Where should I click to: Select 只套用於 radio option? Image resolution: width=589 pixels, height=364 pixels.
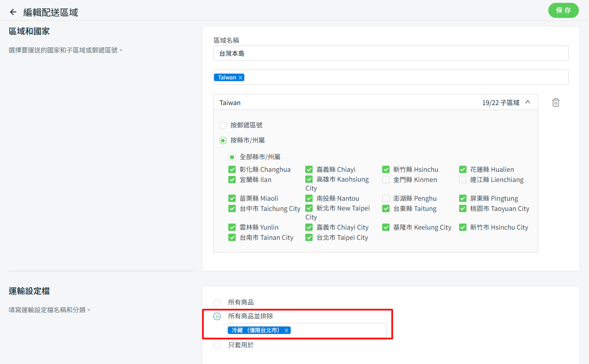pos(217,345)
